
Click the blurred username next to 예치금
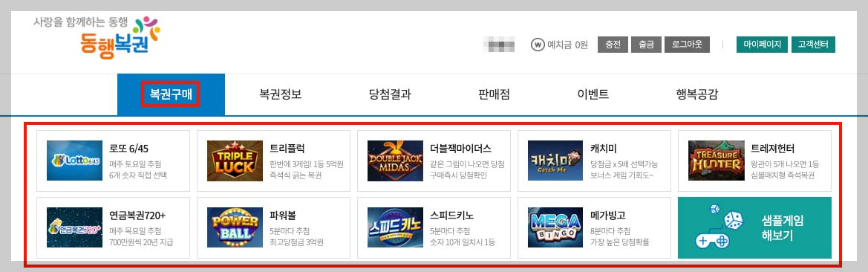(499, 45)
